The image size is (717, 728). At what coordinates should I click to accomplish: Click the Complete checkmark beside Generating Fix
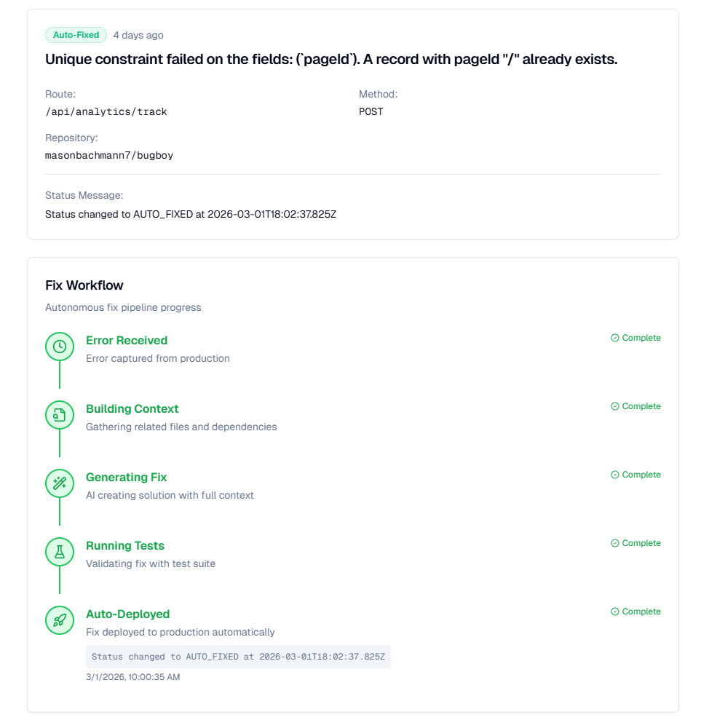point(615,475)
